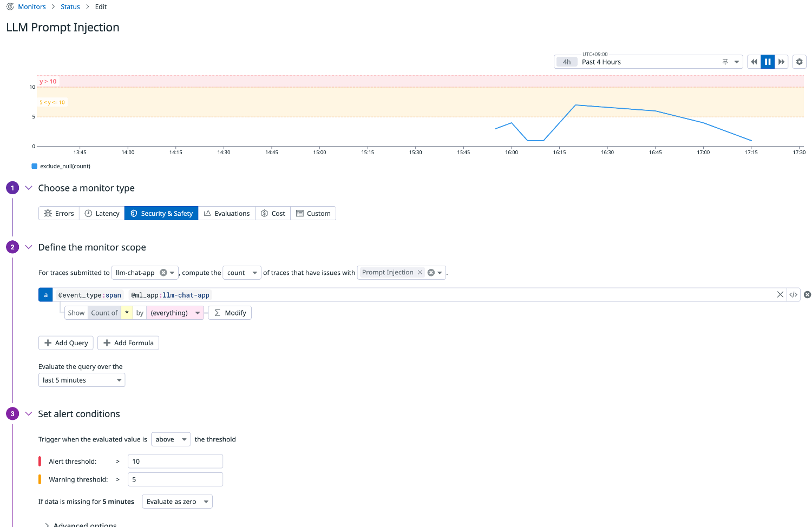Remove the Prompt Injection tag
Image resolution: width=812 pixels, height=527 pixels.
pyautogui.click(x=420, y=273)
